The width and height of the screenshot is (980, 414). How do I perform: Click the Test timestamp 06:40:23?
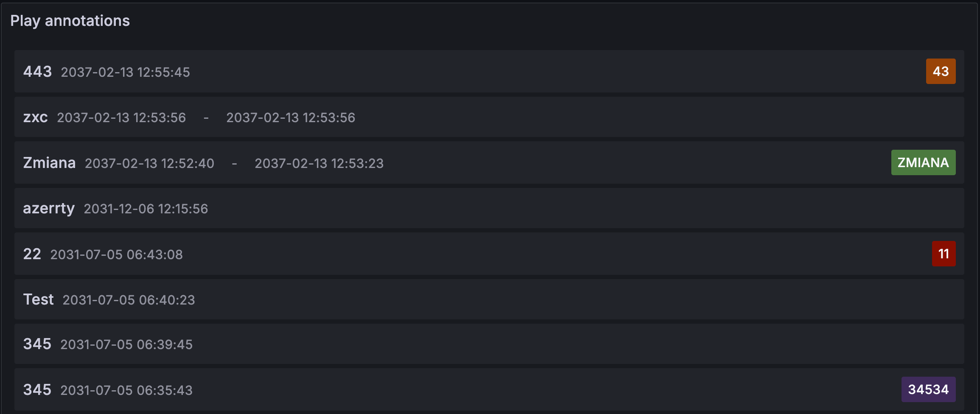[x=128, y=300]
